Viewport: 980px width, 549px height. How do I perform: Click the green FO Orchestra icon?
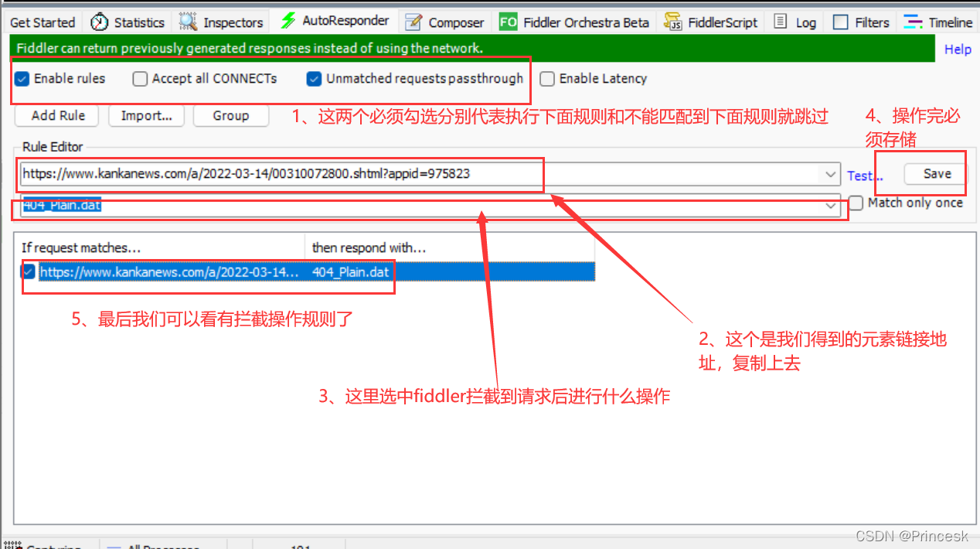coord(508,22)
